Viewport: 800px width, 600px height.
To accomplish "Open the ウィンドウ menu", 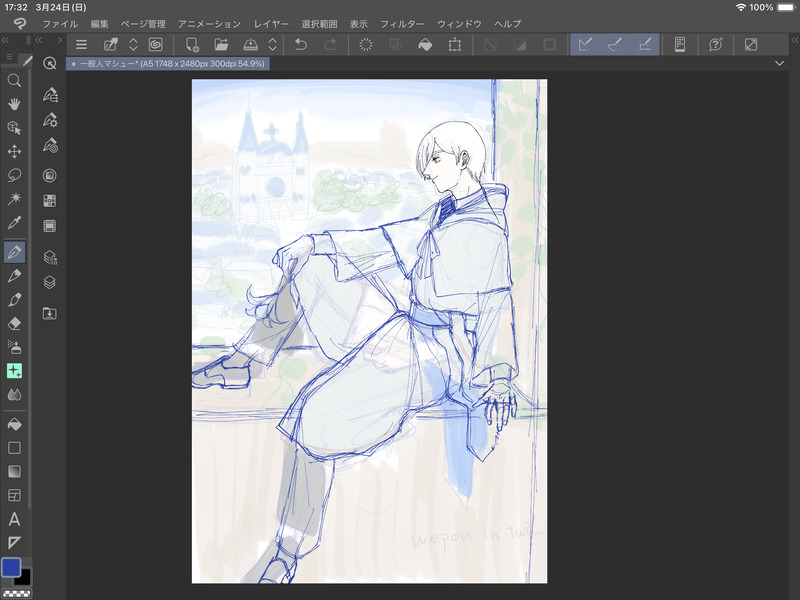I will pos(459,24).
